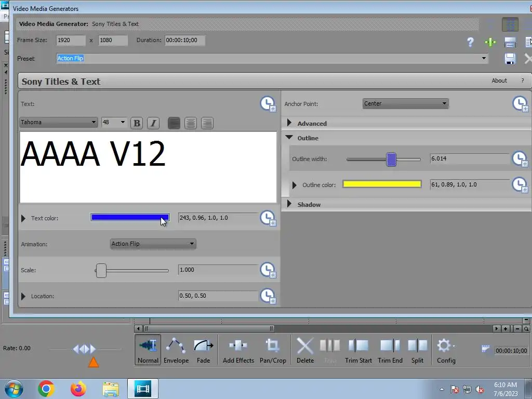Animate the Anchor Point parameter
This screenshot has width=532, height=399.
tap(520, 104)
